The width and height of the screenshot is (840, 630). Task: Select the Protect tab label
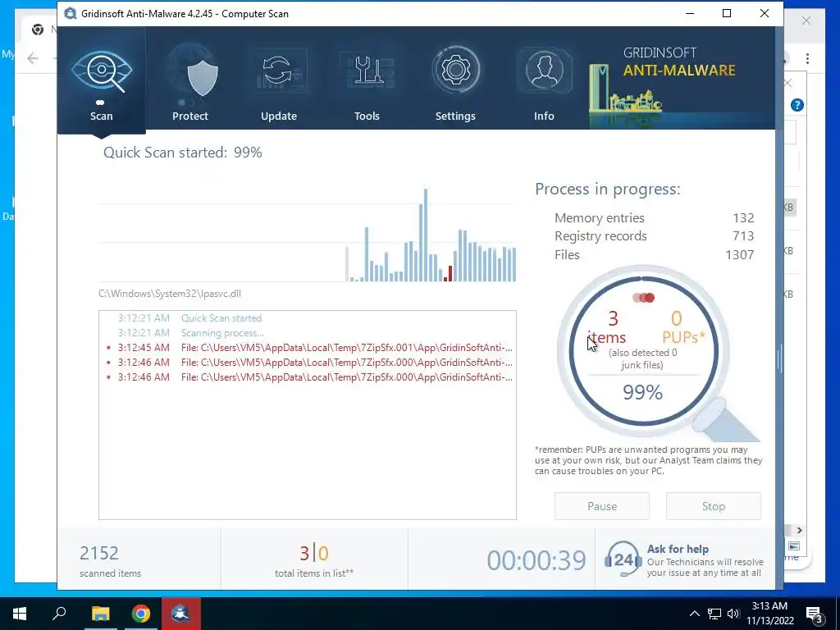click(x=190, y=116)
